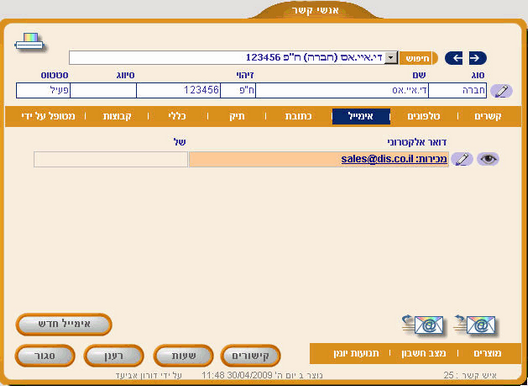Select the קבוצות tab

[117, 117]
